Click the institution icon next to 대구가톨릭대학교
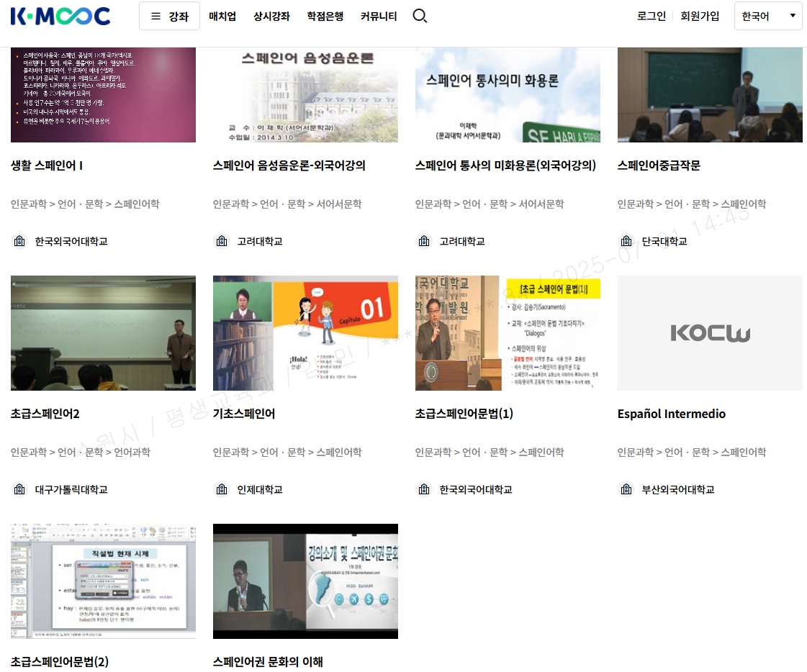This screenshot has width=807, height=672. pyautogui.click(x=19, y=489)
